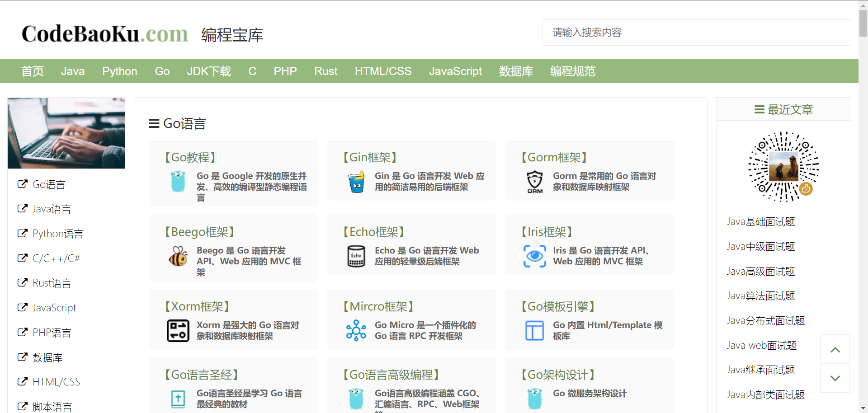Open JDK下载 in the navigation bar
This screenshot has width=868, height=413.
click(x=209, y=71)
